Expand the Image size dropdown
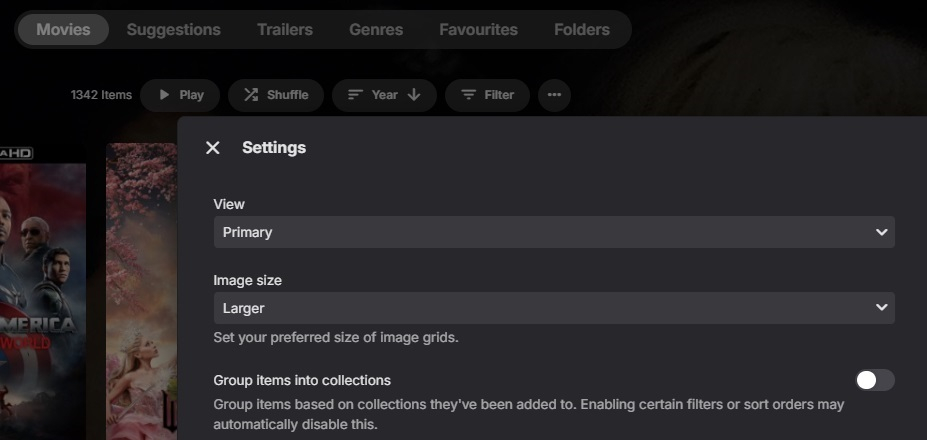 tap(553, 308)
